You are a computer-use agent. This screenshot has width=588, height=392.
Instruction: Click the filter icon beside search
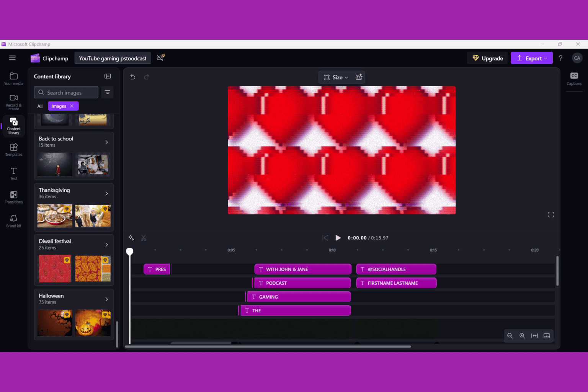pos(108,92)
